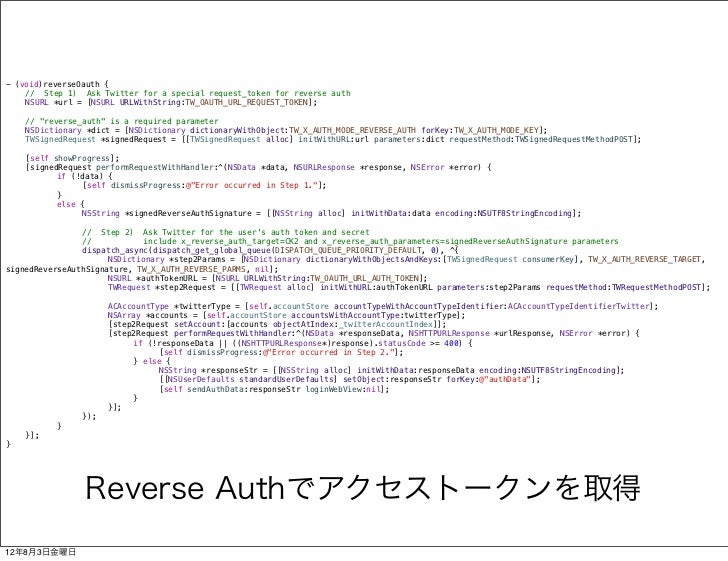Click the string 'Error occurred in Step 1.'
Screen dimensions: 728x561
click(254, 185)
